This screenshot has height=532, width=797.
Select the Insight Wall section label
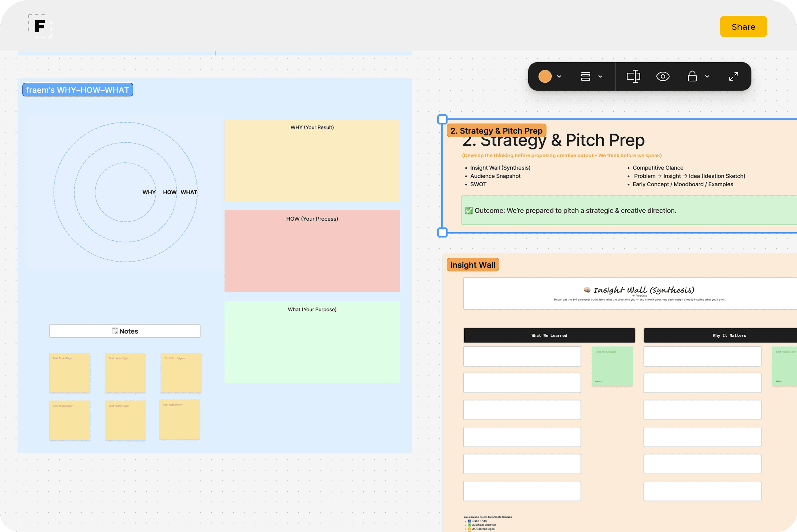[x=472, y=265]
